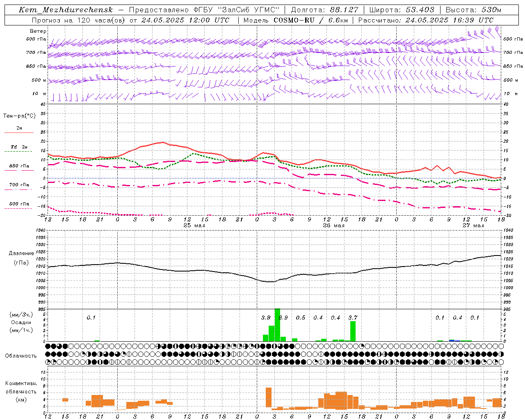Click the Облачность cloud cover label
The width and height of the screenshot is (525, 420).
[21, 356]
